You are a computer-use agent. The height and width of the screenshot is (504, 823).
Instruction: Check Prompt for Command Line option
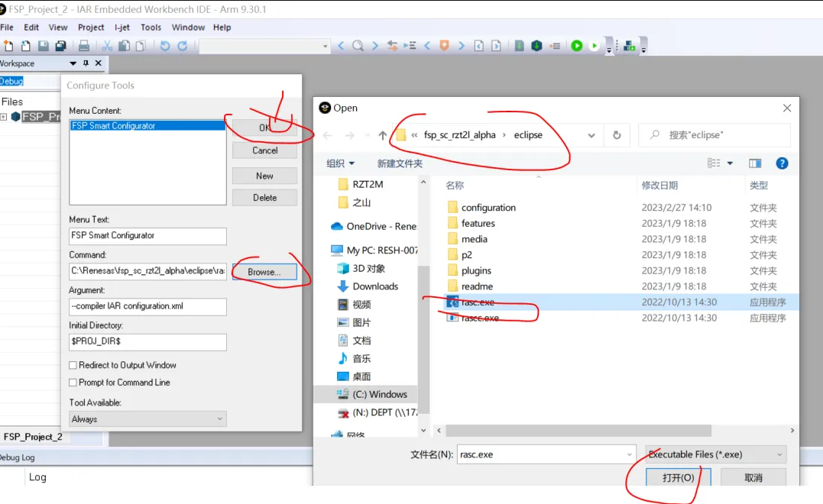(73, 383)
